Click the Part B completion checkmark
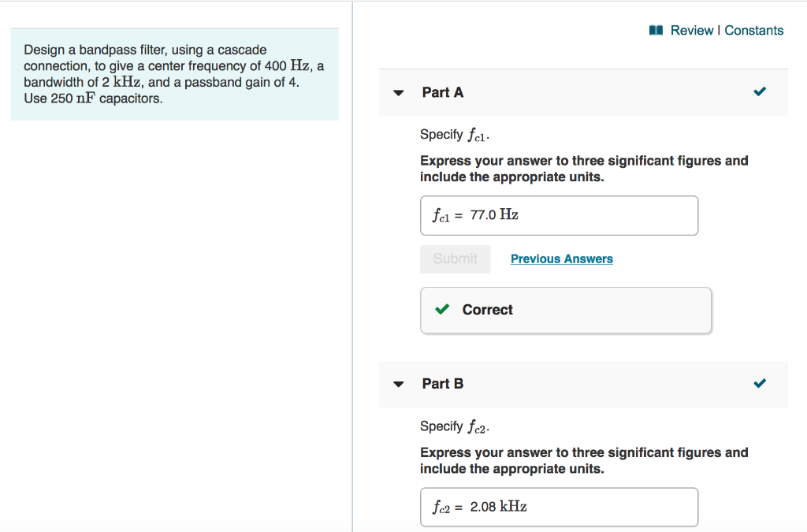The height and width of the screenshot is (532, 807). click(x=759, y=384)
